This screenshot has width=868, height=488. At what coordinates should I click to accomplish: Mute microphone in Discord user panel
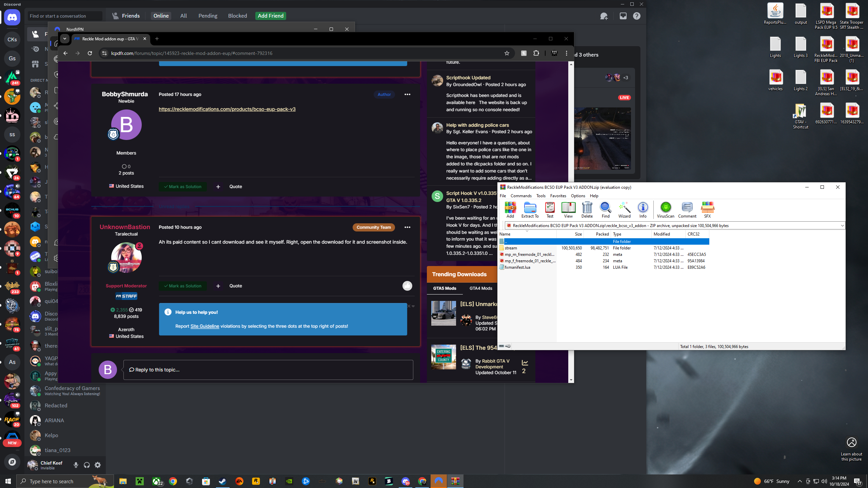[x=76, y=465]
